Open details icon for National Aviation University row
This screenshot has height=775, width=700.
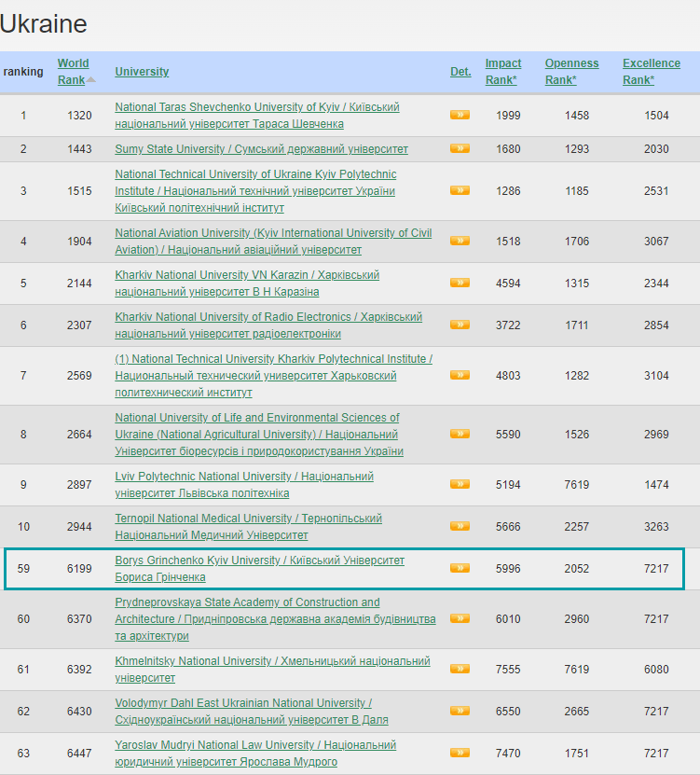(460, 241)
